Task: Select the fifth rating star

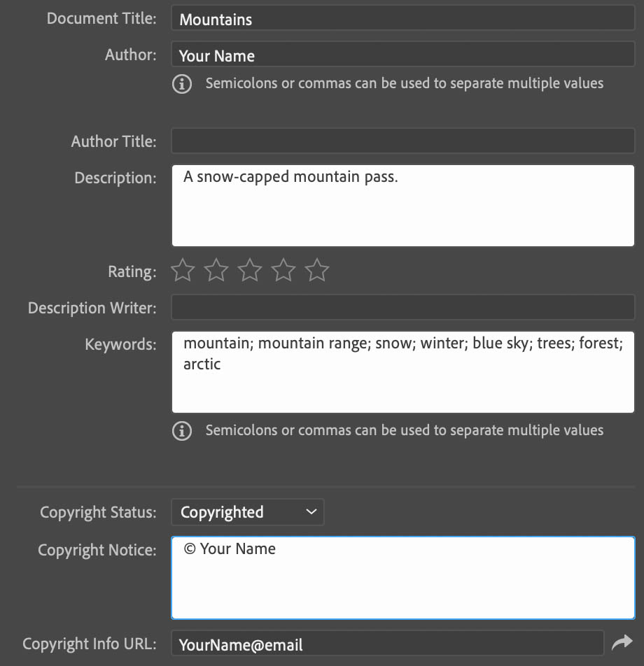Action: pyautogui.click(x=316, y=270)
